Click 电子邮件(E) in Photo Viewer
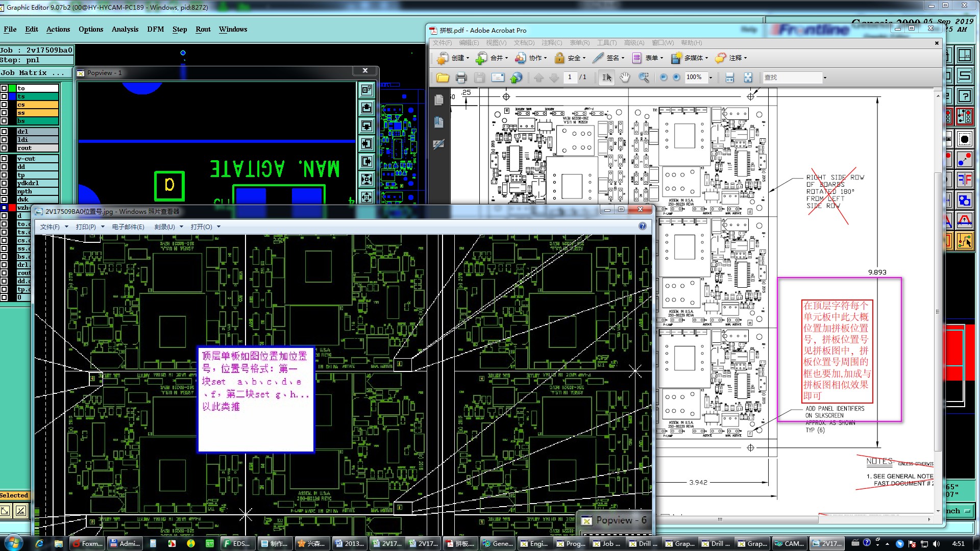The width and height of the screenshot is (980, 551). [128, 227]
